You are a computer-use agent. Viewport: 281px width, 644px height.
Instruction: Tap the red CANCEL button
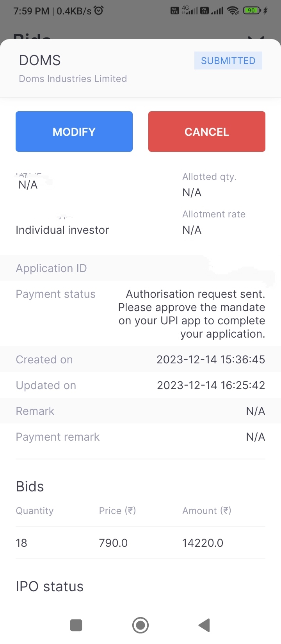tap(207, 132)
